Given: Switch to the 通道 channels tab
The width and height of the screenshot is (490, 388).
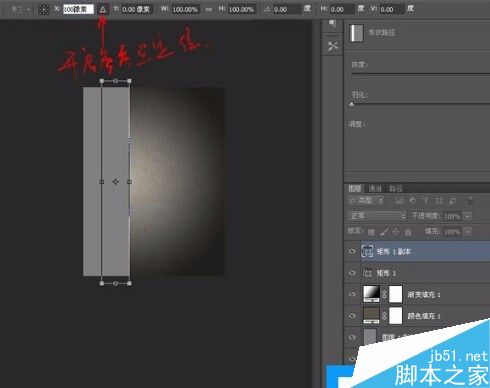Looking at the screenshot, I should [375, 188].
